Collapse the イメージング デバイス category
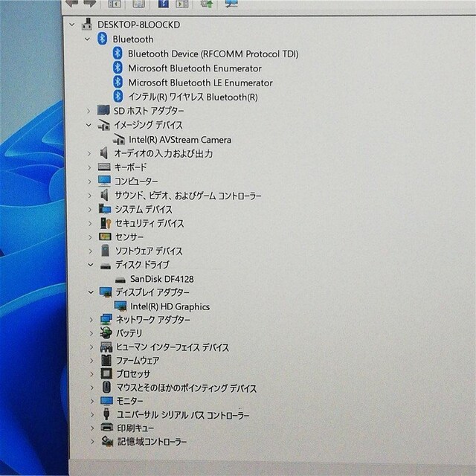 89,125
